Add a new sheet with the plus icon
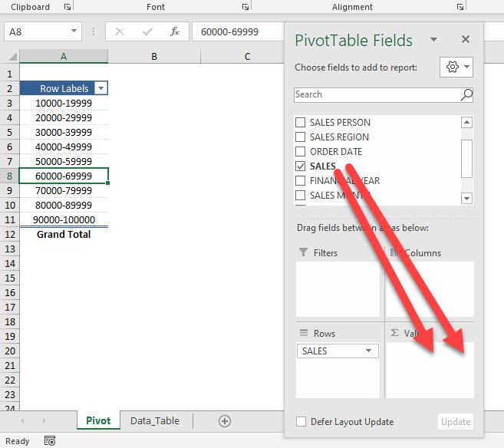The width and height of the screenshot is (504, 448). [x=225, y=421]
